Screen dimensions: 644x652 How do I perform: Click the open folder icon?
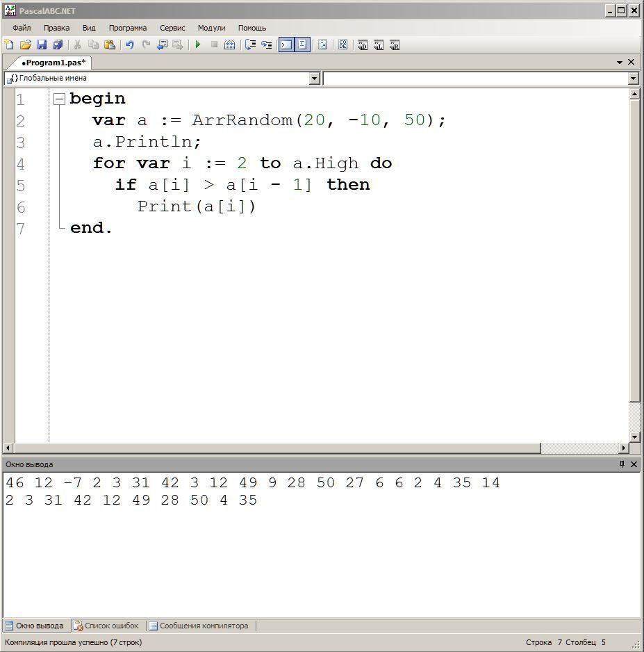pos(25,44)
